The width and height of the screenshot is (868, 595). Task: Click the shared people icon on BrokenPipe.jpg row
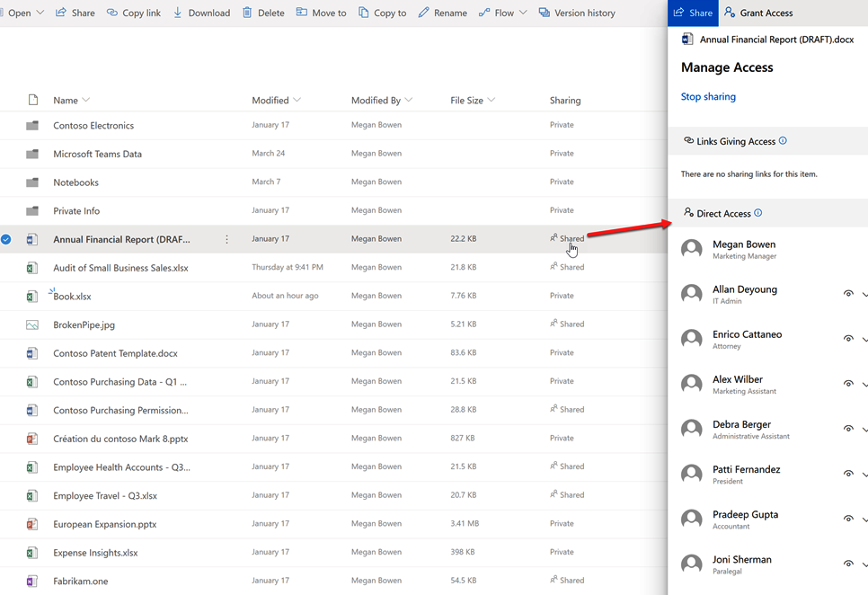pyautogui.click(x=554, y=324)
